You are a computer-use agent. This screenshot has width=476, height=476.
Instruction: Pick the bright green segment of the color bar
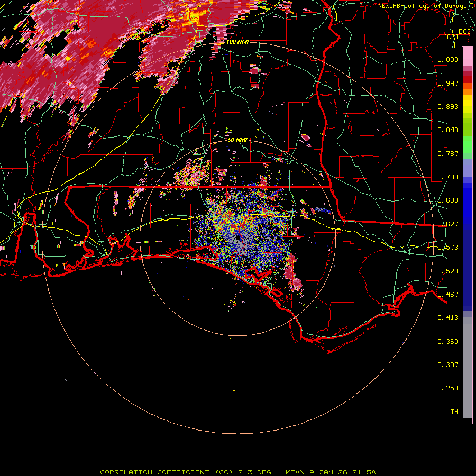(x=467, y=144)
